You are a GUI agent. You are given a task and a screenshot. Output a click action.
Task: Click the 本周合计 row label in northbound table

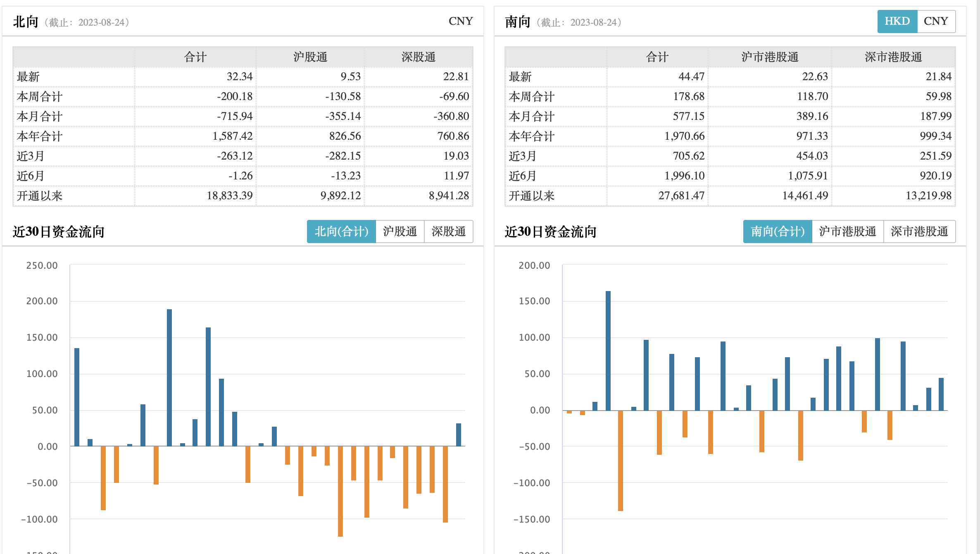point(40,97)
